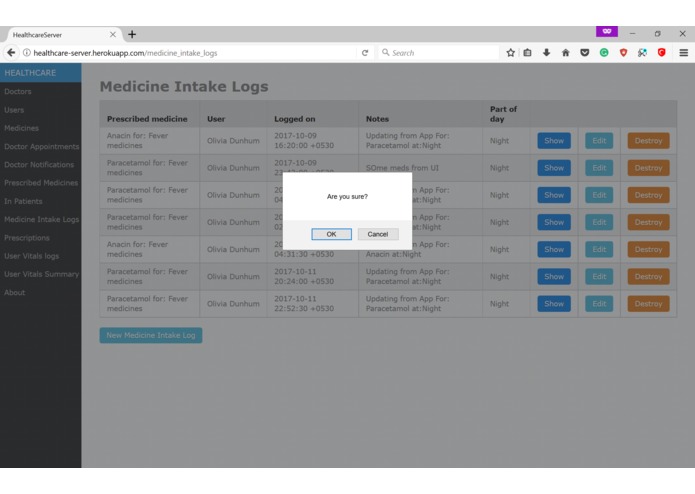Open Doctor Notifications in the sidebar

click(x=39, y=164)
